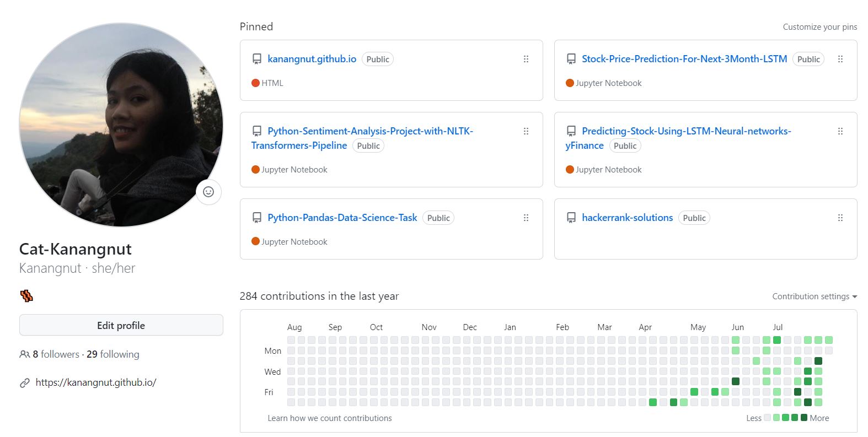This screenshot has width=868, height=437.
Task: Expand the Contribution settings dropdown
Action: coord(814,296)
